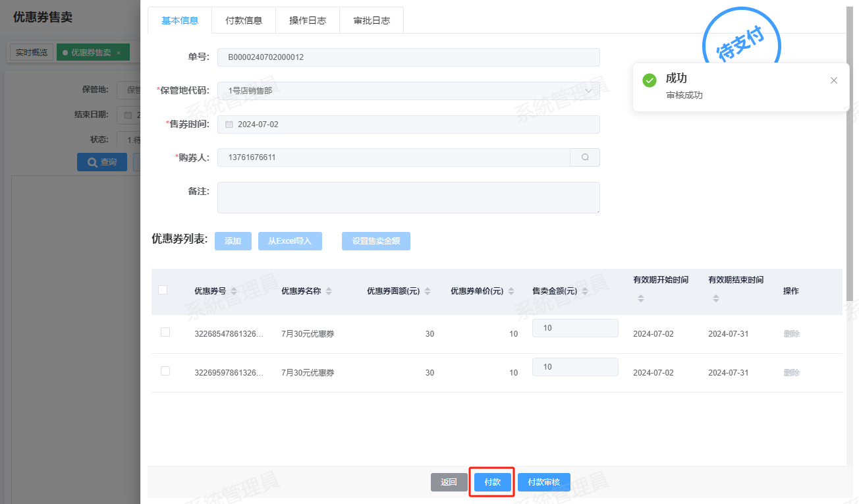
Task: Switch to the 基本信息 tab
Action: pyautogui.click(x=180, y=20)
